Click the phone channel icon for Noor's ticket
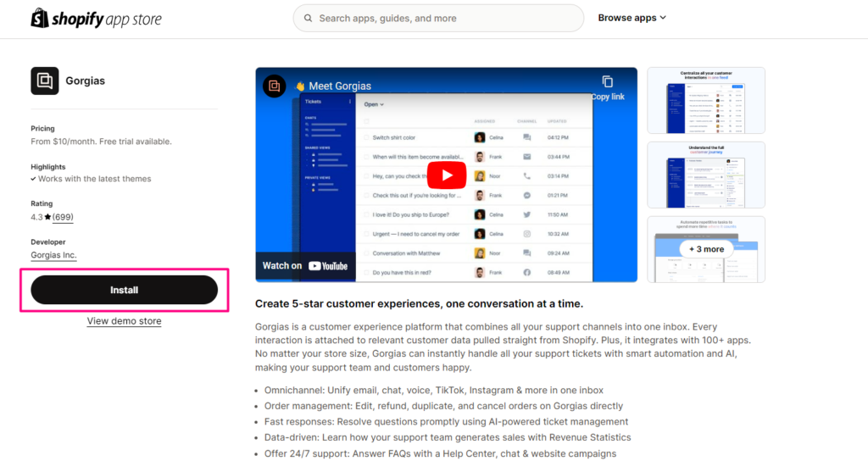868x472 pixels. click(x=527, y=176)
